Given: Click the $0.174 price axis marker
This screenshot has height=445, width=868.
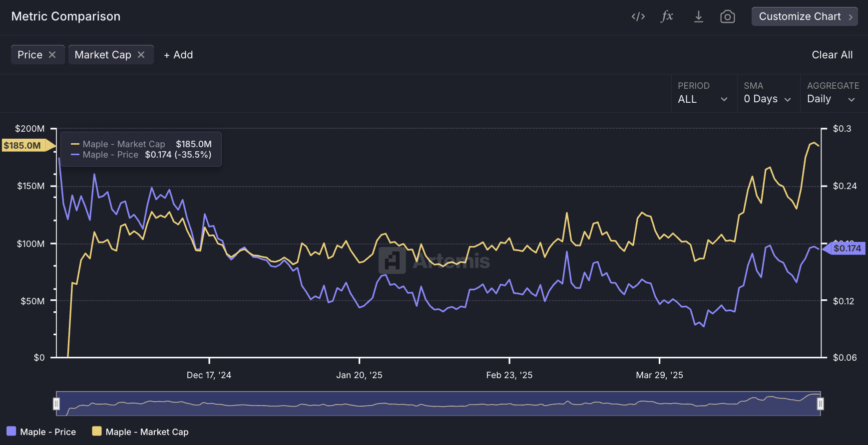Looking at the screenshot, I should coord(847,248).
